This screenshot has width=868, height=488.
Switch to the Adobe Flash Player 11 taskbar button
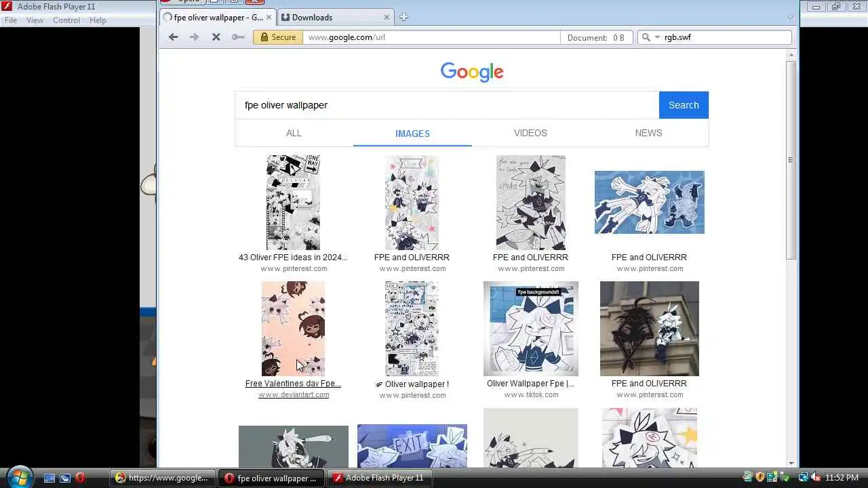pos(380,478)
